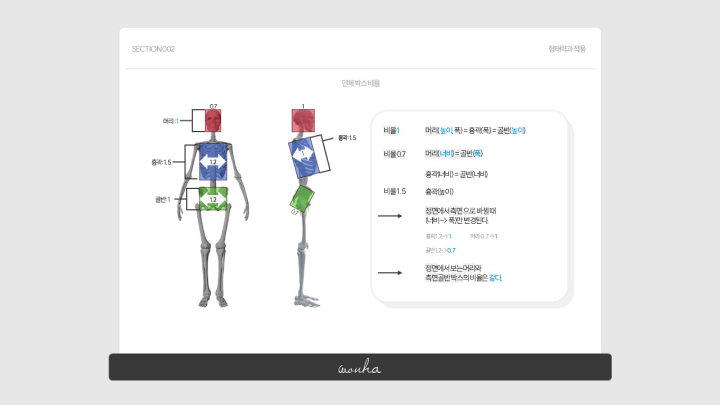Image resolution: width=720 pixels, height=405 pixels.
Task: Click the '골반:1' label left of the front skeleton
Action: (x=163, y=199)
